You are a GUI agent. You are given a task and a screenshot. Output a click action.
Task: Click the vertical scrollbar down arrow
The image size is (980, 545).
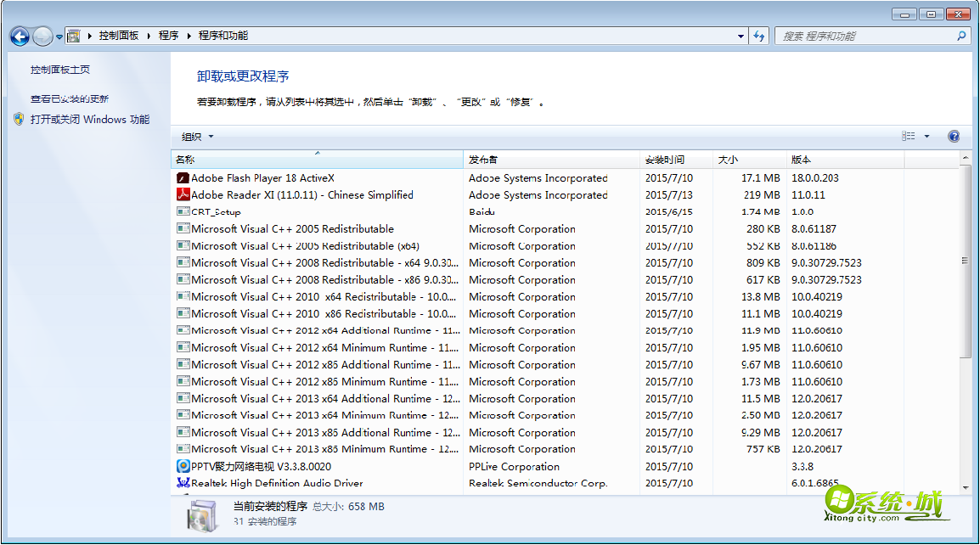966,488
